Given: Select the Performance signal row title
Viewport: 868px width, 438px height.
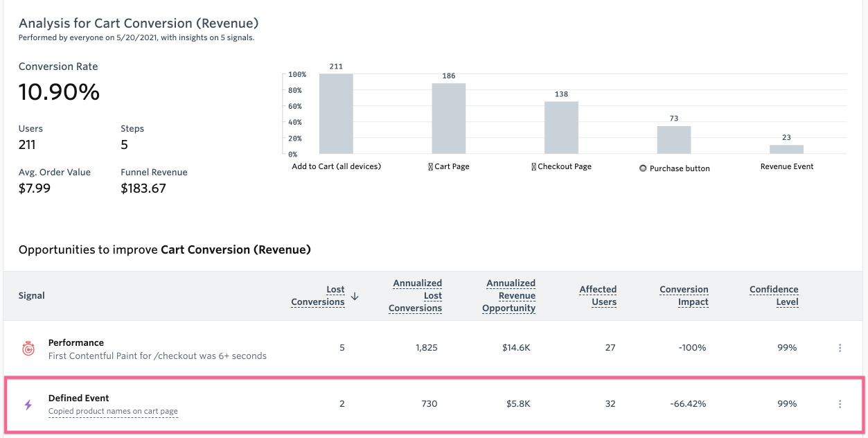Looking at the screenshot, I should (x=76, y=342).
